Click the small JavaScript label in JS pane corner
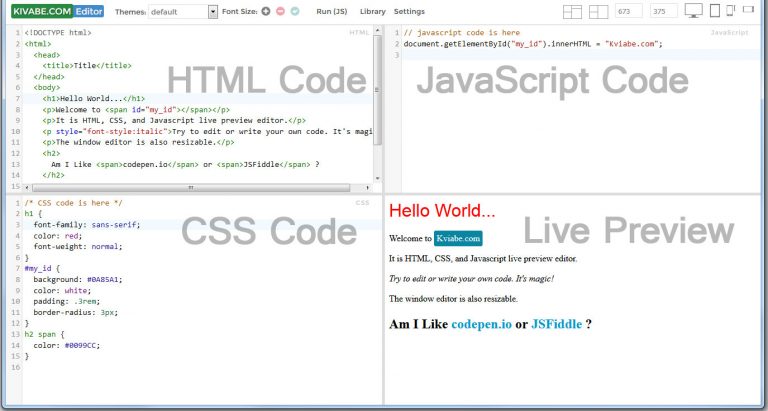Screen dimensions: 768x411 click(x=729, y=33)
